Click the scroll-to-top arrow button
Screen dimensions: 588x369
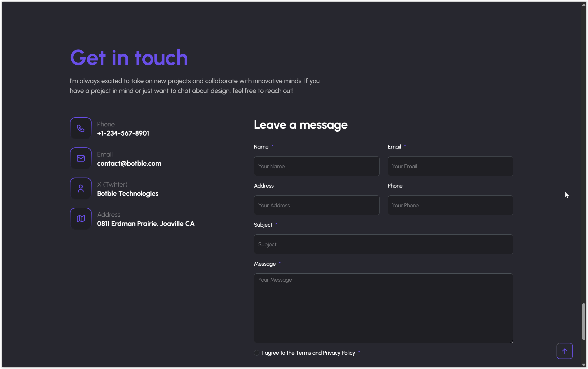coord(564,351)
